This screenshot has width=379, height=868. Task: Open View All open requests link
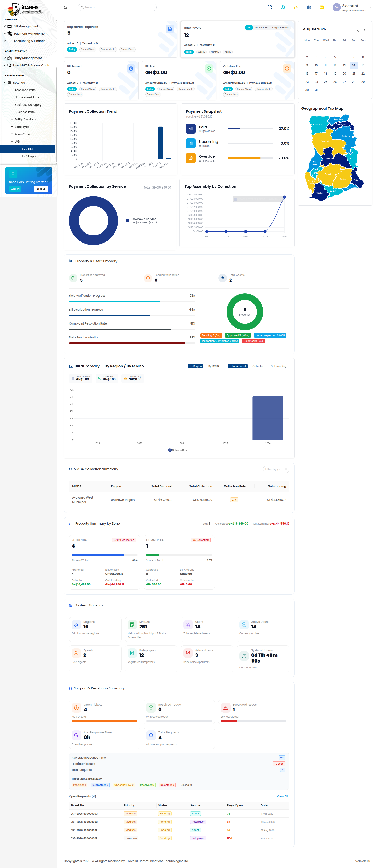[282, 797]
